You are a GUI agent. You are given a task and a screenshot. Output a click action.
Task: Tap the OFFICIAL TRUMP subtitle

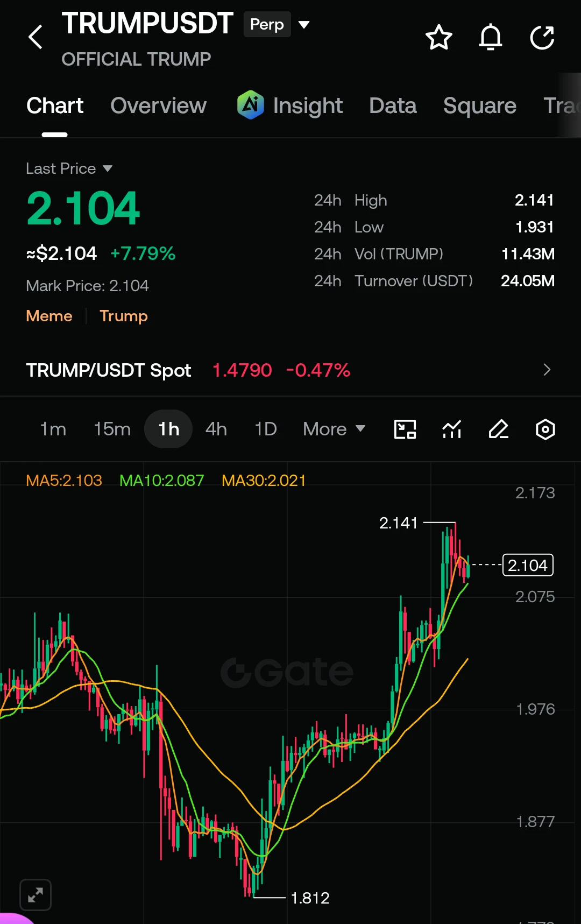(136, 59)
